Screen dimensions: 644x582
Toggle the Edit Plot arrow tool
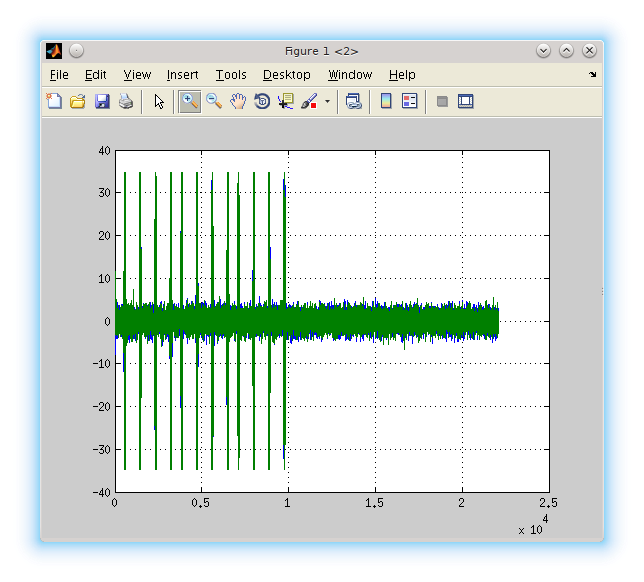[159, 101]
